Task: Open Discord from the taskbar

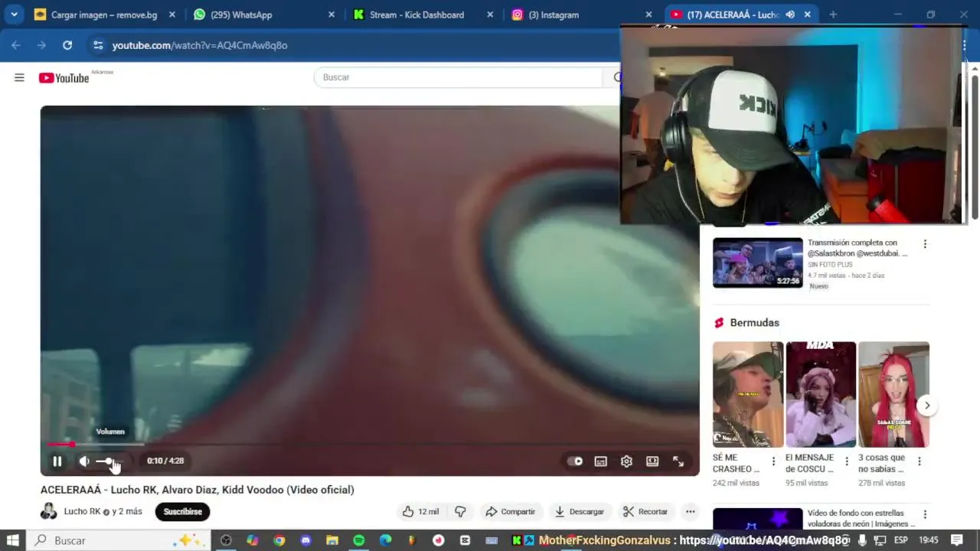Action: tap(305, 540)
